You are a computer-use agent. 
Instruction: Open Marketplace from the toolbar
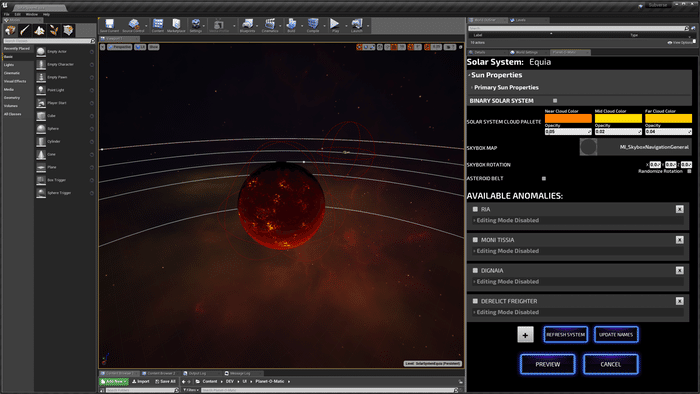coord(176,24)
